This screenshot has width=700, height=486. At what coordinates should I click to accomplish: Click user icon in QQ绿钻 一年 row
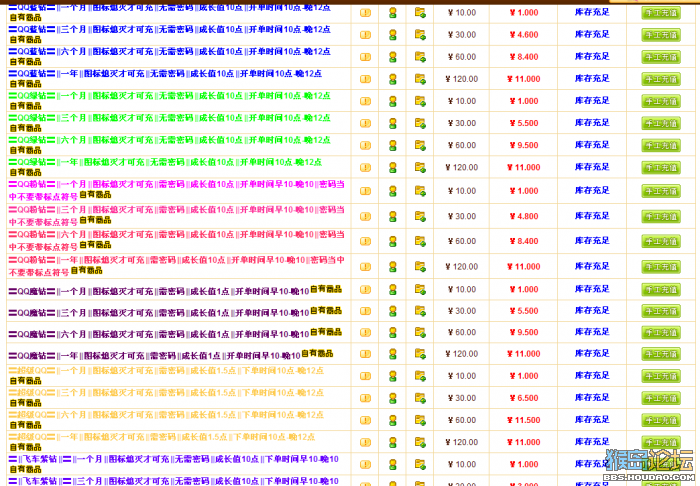coord(393,168)
